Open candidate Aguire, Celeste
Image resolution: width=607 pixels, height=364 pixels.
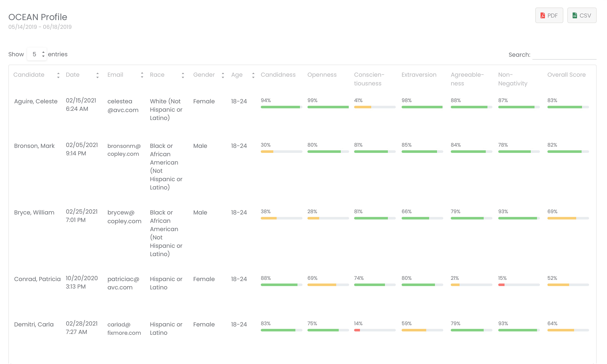click(36, 101)
